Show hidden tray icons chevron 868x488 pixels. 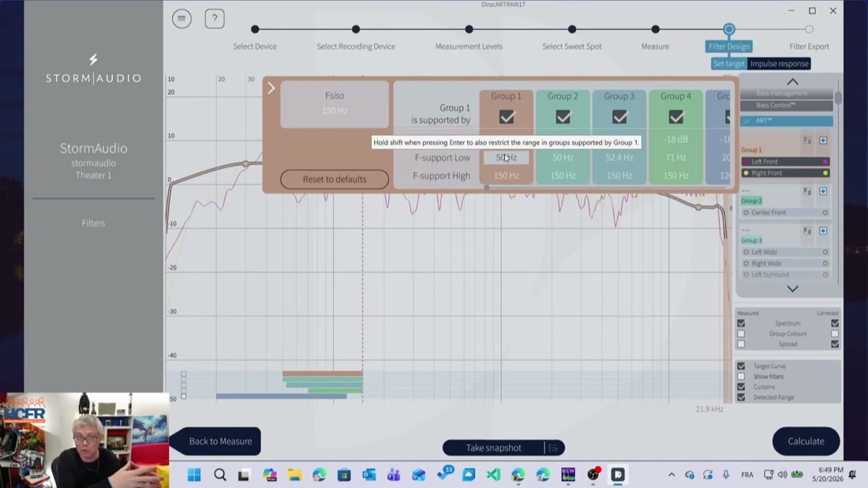(672, 475)
